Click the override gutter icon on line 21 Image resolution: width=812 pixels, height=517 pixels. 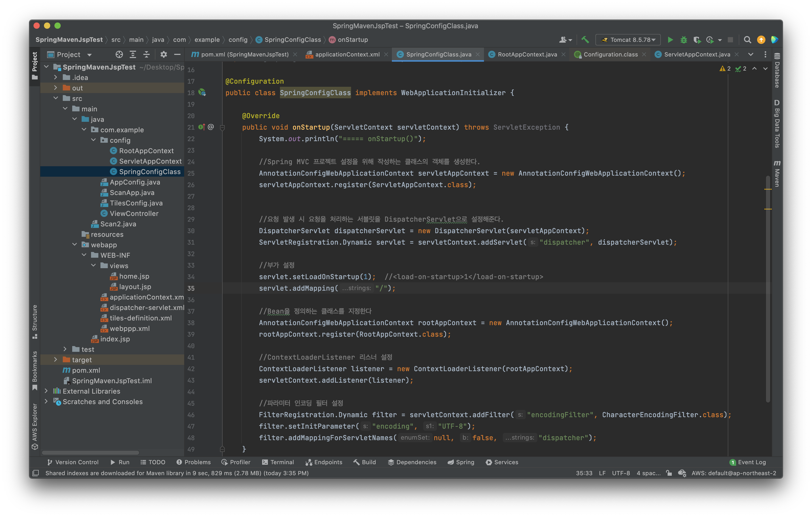pos(201,127)
